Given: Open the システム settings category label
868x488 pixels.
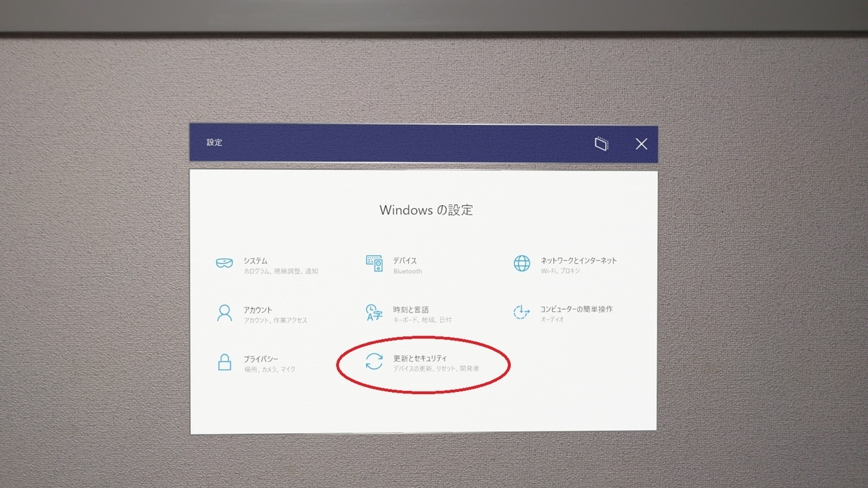Looking at the screenshot, I should 256,260.
